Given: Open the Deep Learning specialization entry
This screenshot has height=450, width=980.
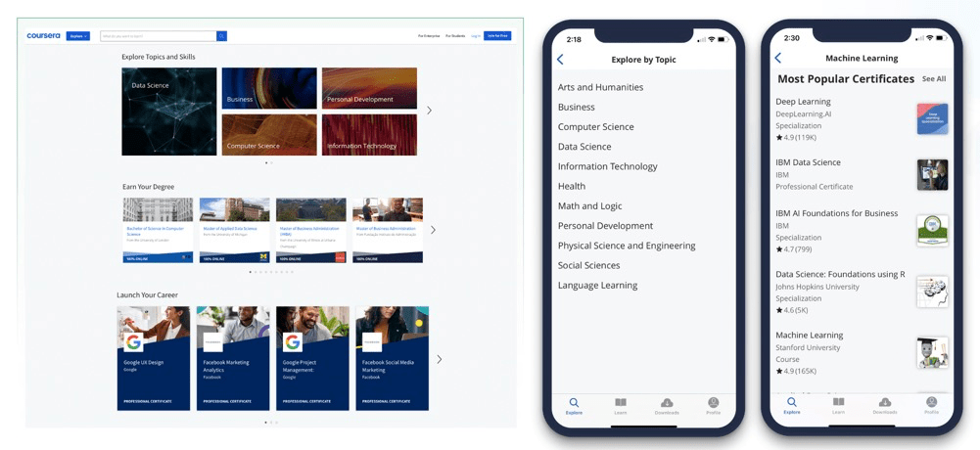Looking at the screenshot, I should point(862,119).
